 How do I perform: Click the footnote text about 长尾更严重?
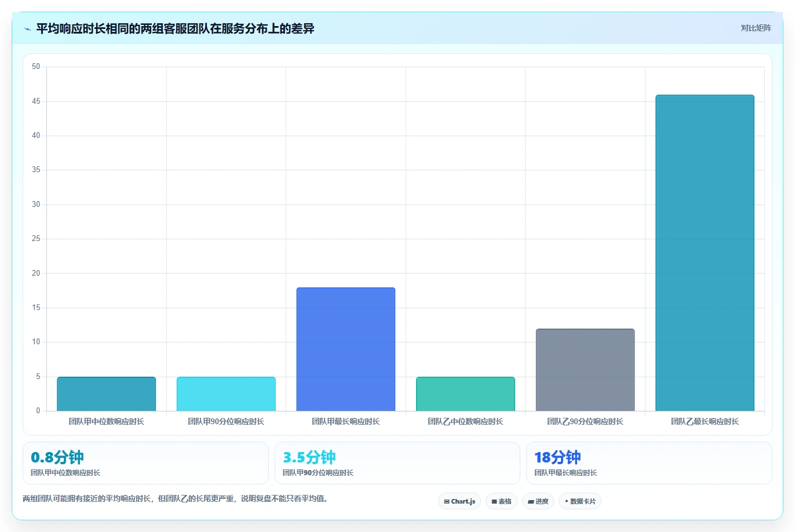(176, 498)
